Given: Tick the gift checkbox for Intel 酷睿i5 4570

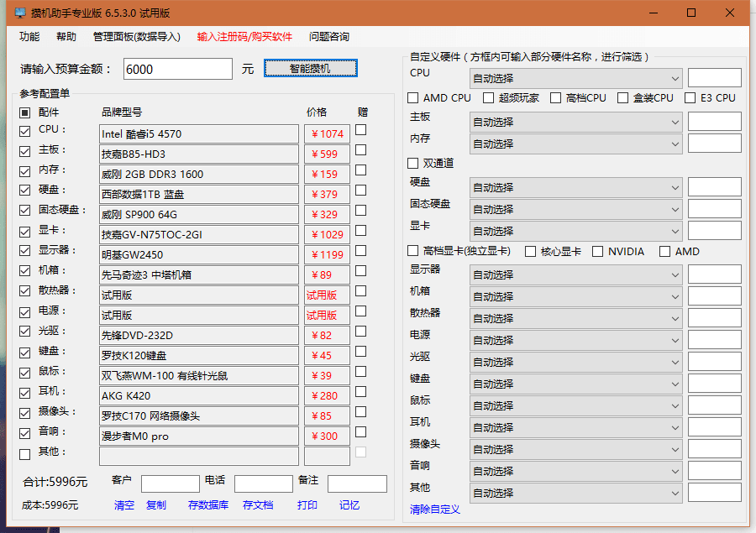Looking at the screenshot, I should pos(360,130).
